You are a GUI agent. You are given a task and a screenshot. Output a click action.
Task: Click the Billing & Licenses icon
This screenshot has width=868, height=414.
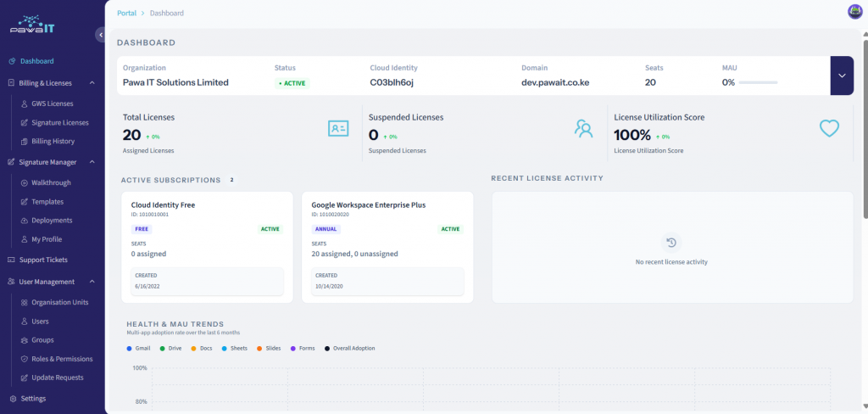12,83
